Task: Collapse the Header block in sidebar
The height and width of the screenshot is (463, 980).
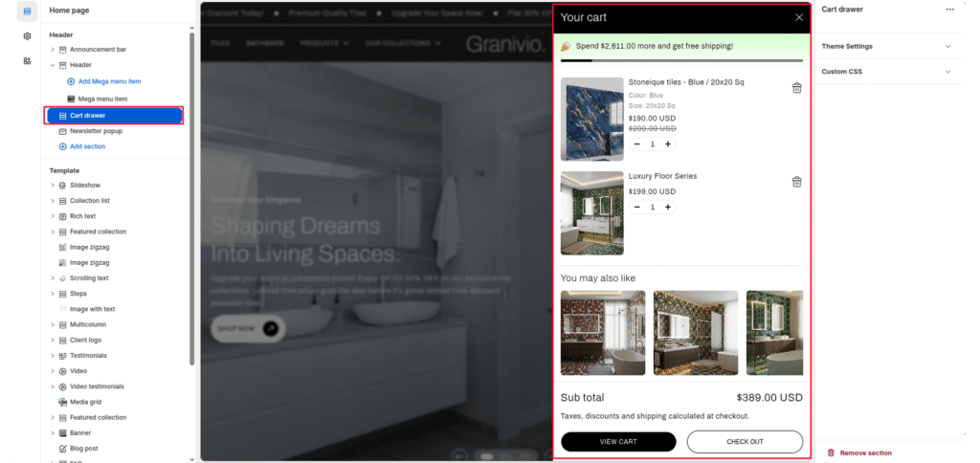Action: (53, 65)
